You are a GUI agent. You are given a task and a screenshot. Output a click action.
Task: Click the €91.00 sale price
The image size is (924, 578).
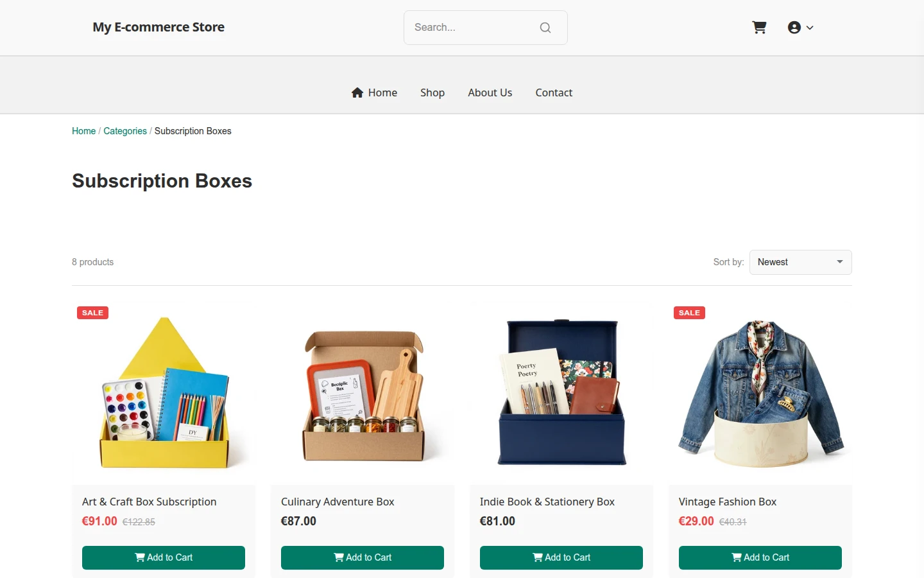click(x=99, y=521)
